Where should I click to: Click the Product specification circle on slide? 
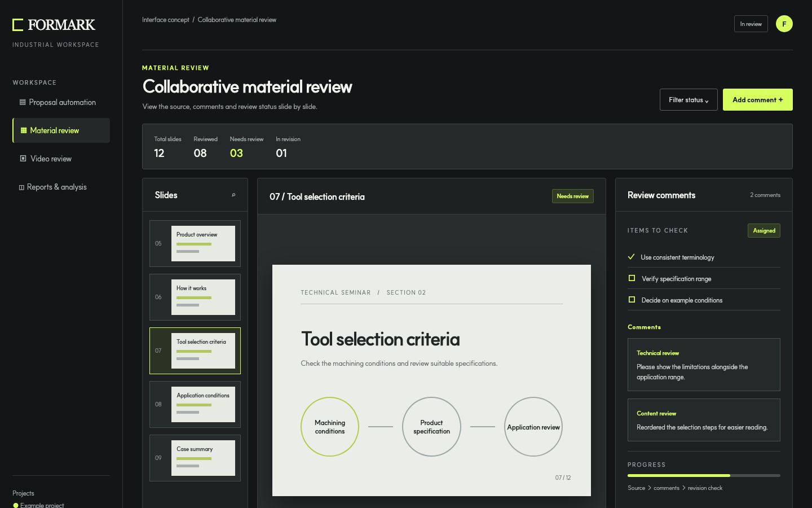(x=431, y=427)
